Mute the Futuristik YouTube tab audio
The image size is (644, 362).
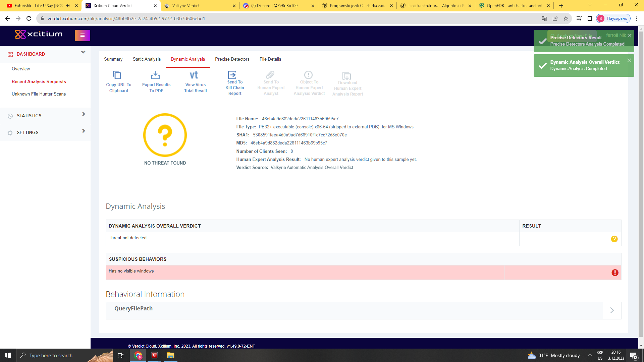(68, 6)
